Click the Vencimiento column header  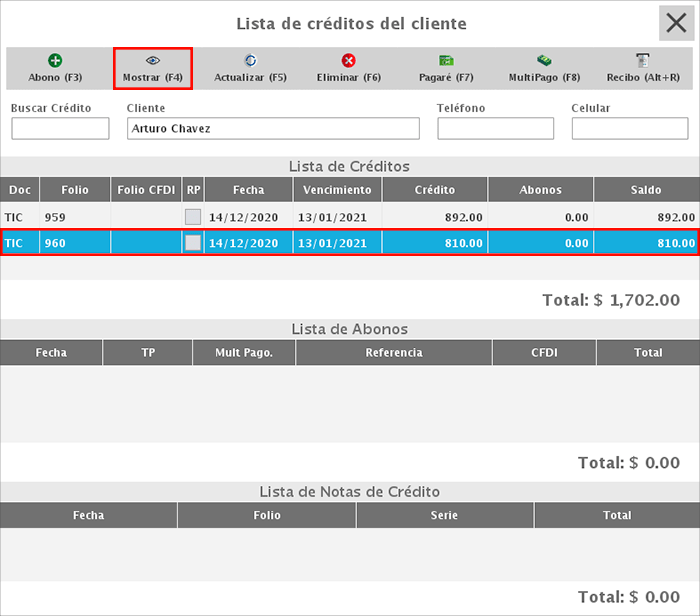click(338, 190)
